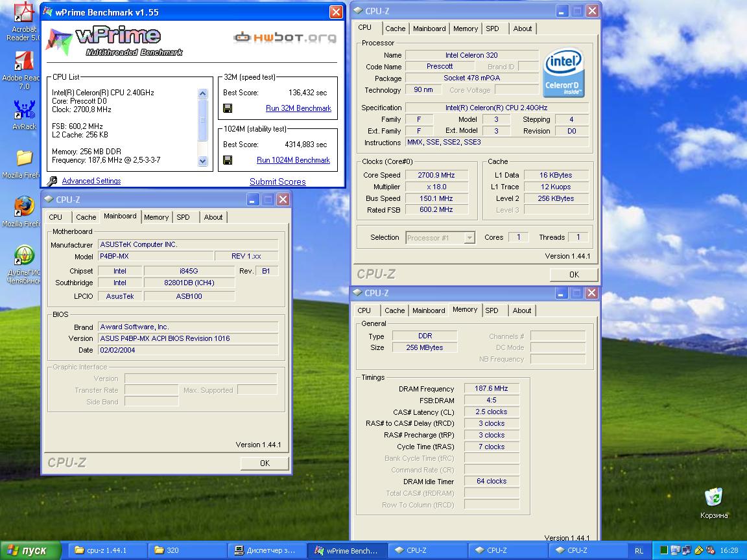Viewport: 747px width, 560px height.
Task: Click motherboard model field P4BP-MX
Action: tap(156, 256)
